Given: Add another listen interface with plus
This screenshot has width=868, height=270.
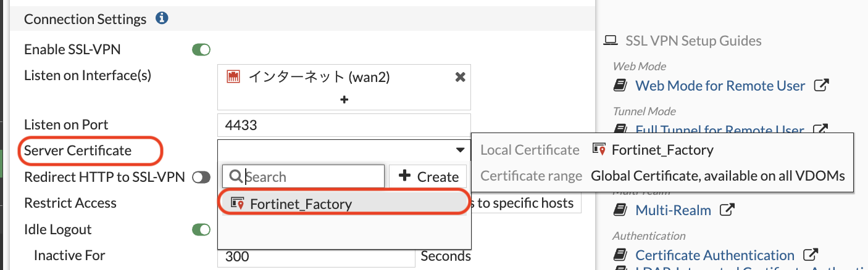Looking at the screenshot, I should 344,99.
